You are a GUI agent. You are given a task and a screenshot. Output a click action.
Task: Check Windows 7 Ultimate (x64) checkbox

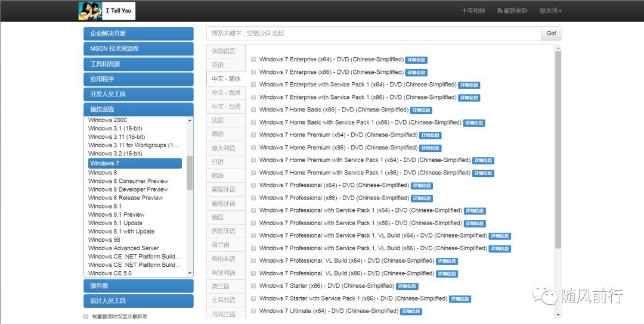pyautogui.click(x=253, y=311)
